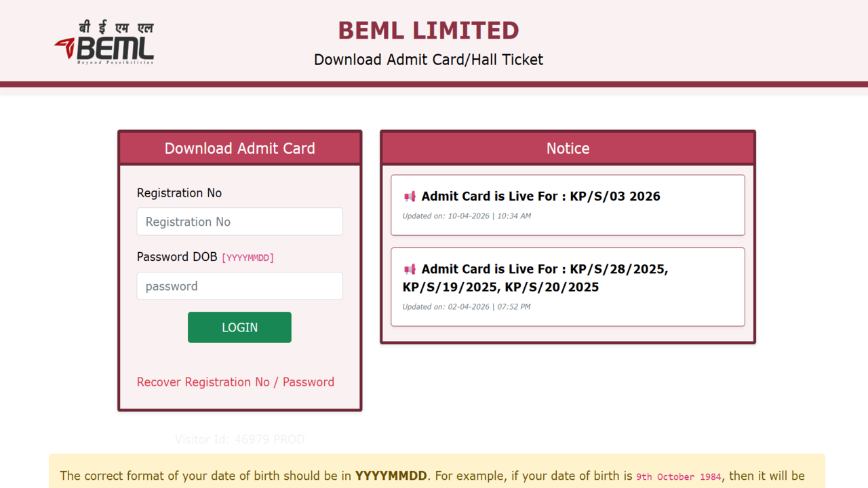Click the BEML company logo
Screen dimensions: 868x488
pyautogui.click(x=103, y=41)
